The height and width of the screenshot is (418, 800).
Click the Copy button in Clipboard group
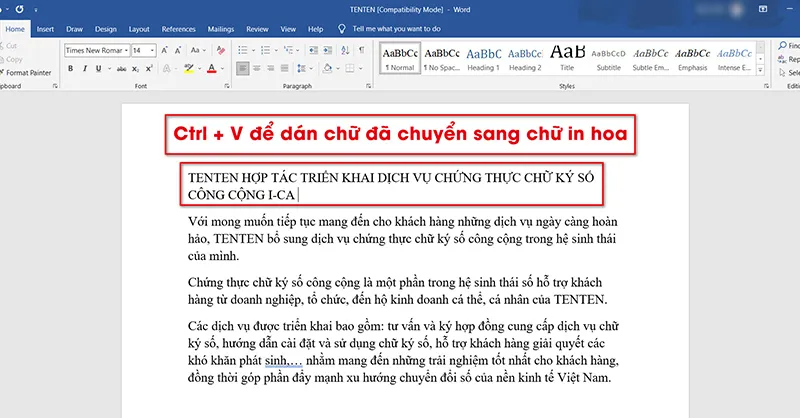coord(12,59)
